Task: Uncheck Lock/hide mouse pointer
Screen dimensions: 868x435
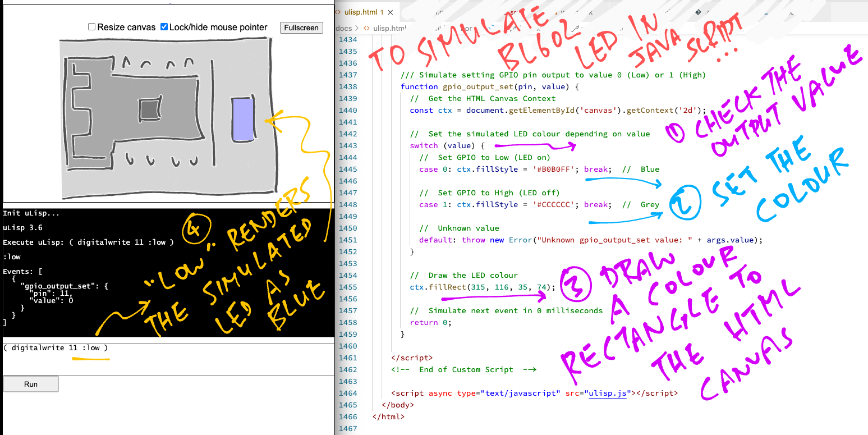Action: (x=164, y=27)
